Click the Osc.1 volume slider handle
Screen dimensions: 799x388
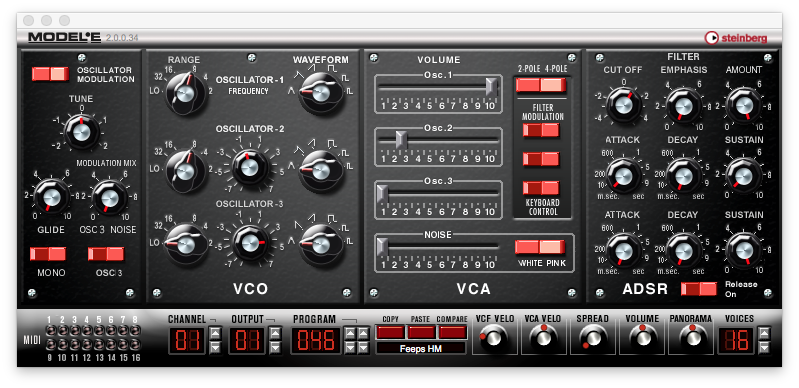coord(491,87)
